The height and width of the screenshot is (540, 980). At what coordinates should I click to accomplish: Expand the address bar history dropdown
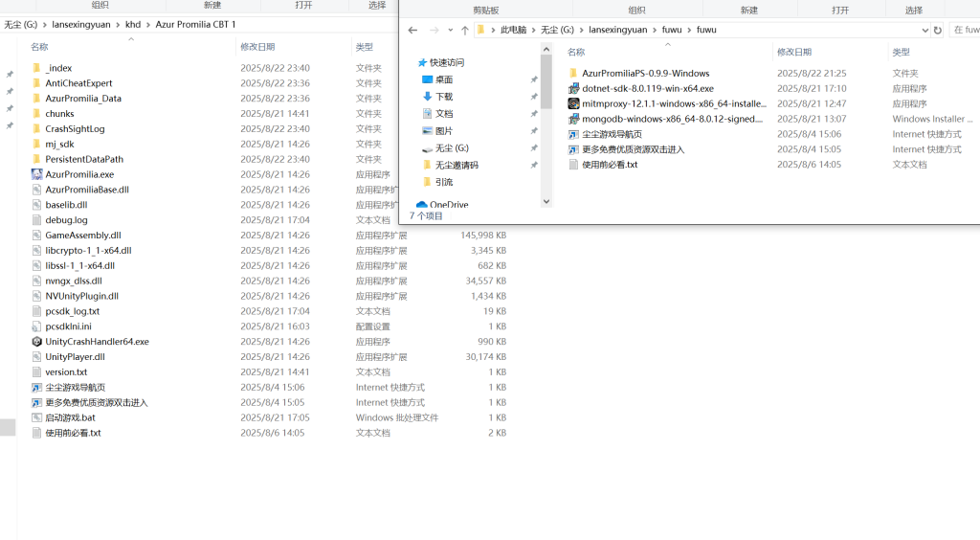[x=925, y=30]
